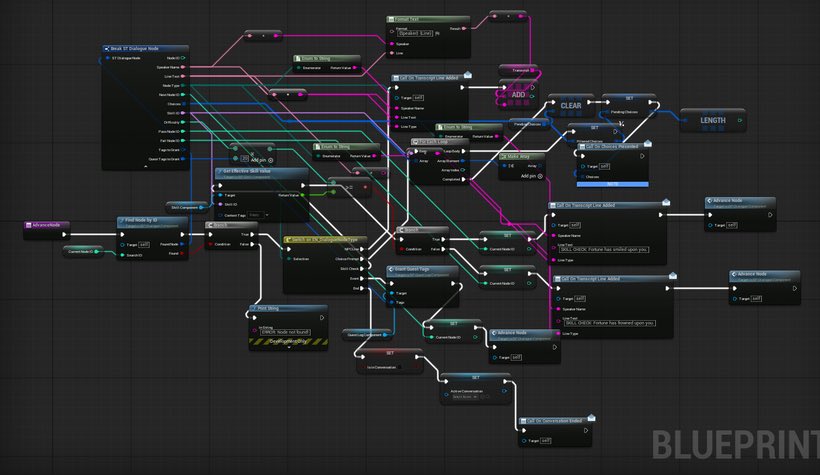Click the Completed exec pin on For Each Loop
This screenshot has width=820, height=475.
click(x=463, y=179)
